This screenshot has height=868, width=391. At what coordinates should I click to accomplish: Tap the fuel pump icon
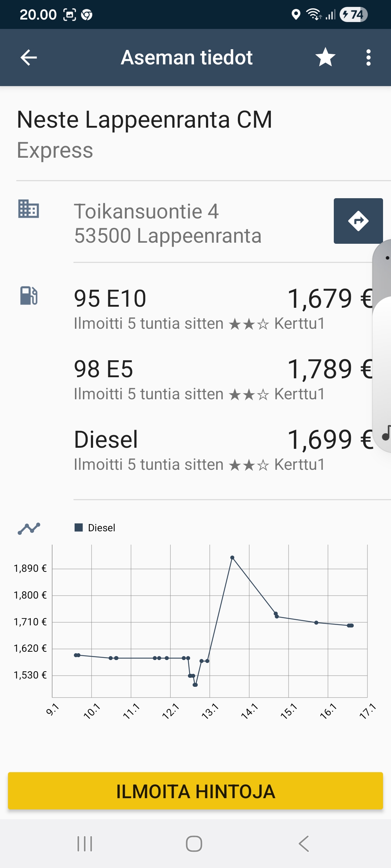[x=29, y=295]
